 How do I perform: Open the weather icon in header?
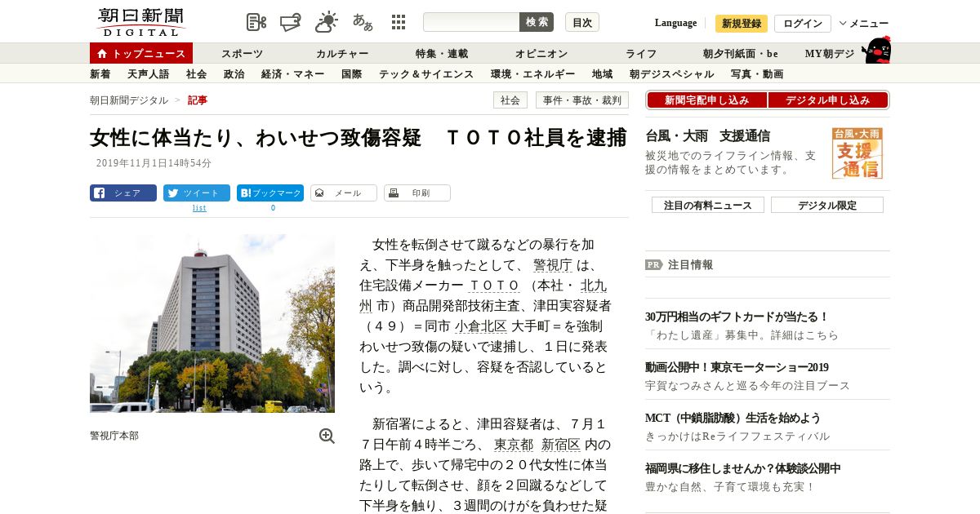click(x=327, y=22)
